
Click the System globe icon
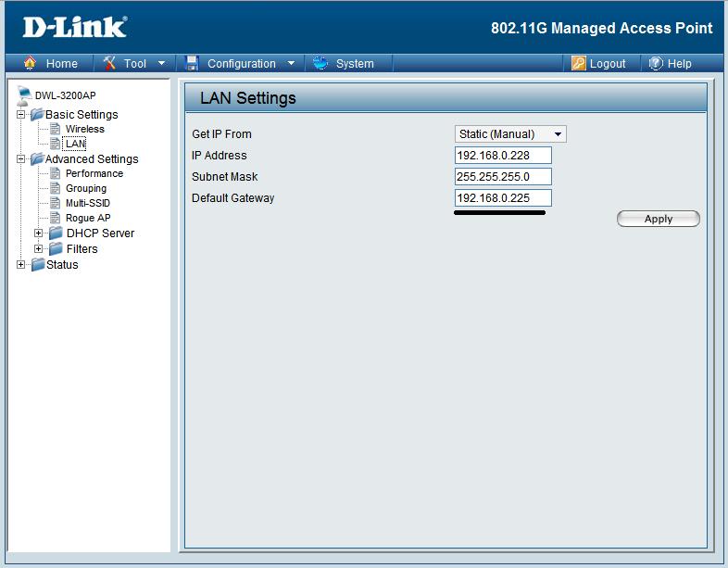coord(320,63)
